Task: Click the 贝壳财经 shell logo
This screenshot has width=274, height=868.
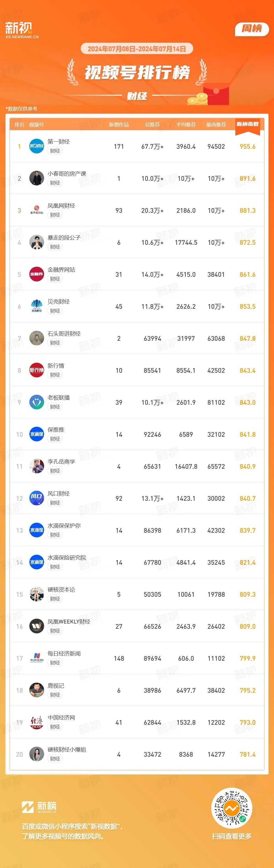Action: (37, 306)
